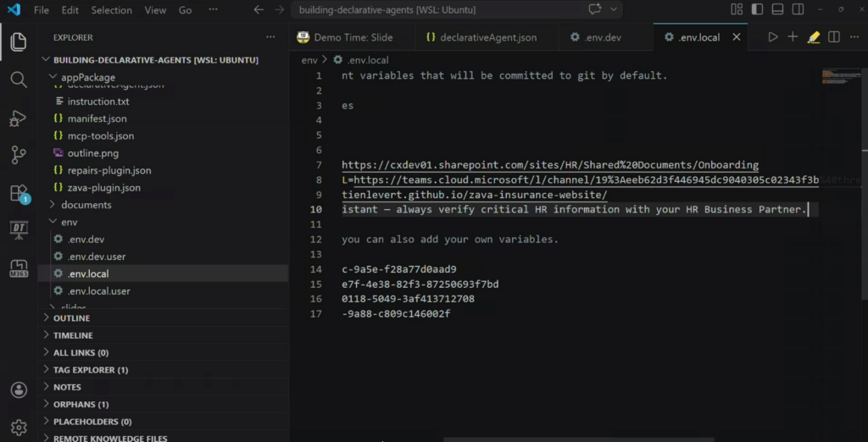Image resolution: width=868 pixels, height=442 pixels.
Task: Collapse the env folder
Action: (70, 222)
